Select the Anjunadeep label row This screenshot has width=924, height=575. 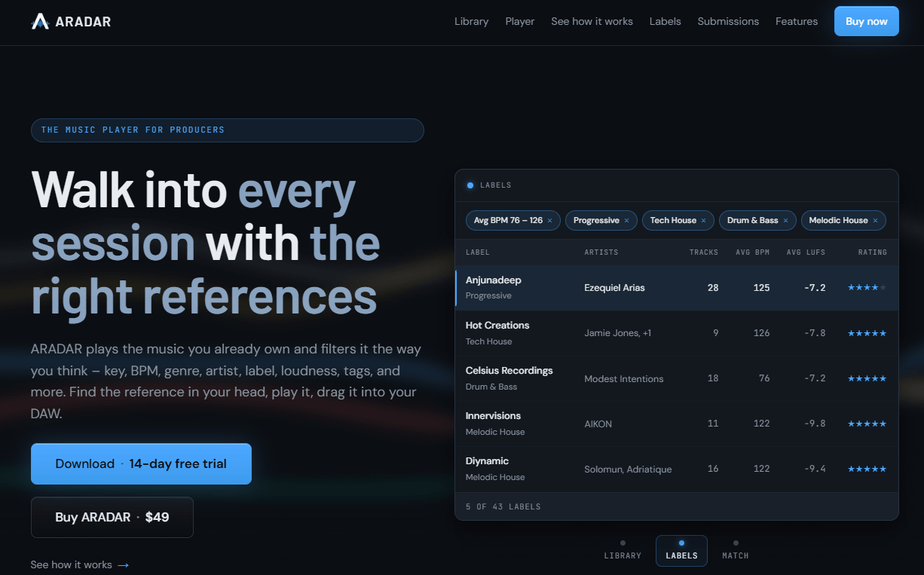click(x=677, y=288)
